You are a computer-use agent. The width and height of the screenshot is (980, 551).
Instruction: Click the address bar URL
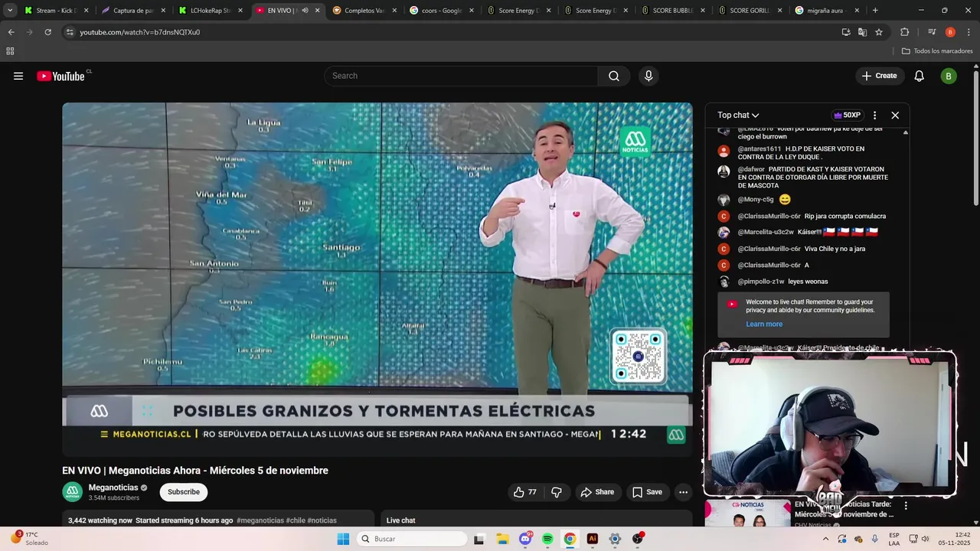140,32
